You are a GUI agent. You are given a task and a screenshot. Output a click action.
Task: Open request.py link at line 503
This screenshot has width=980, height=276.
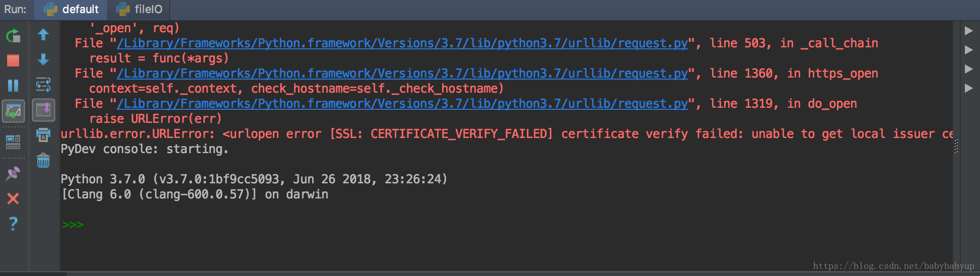(402, 43)
